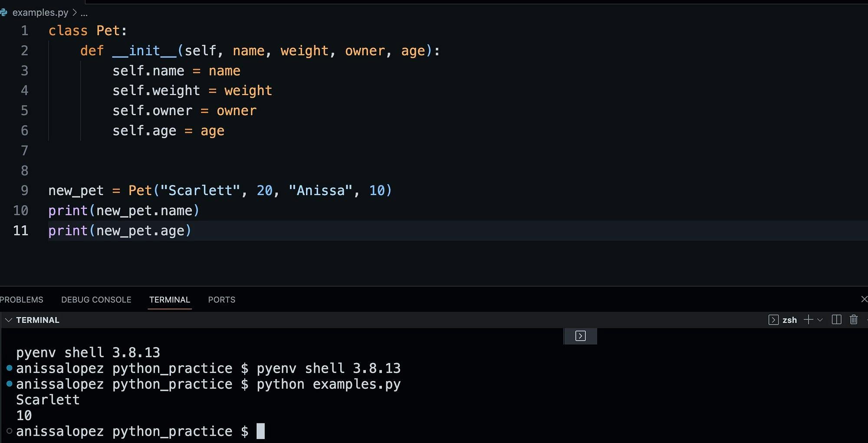Open examples.py in the breadcrumb
868x443 pixels.
40,13
